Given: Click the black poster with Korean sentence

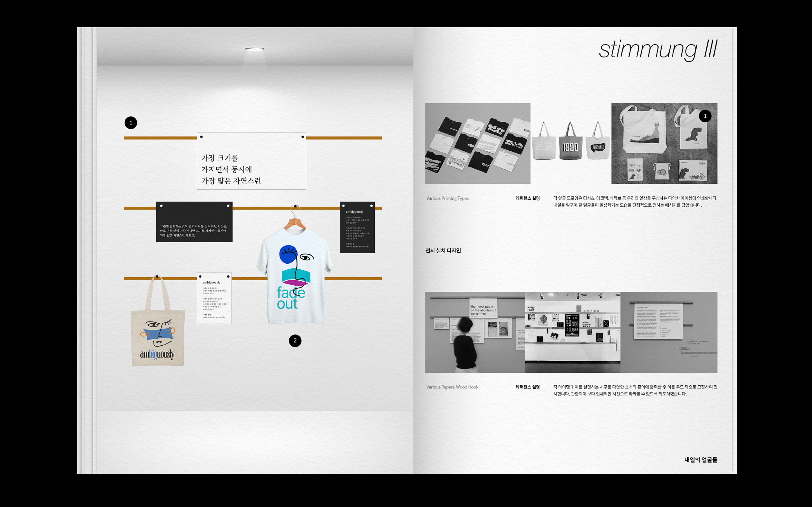Looking at the screenshot, I should (x=194, y=222).
